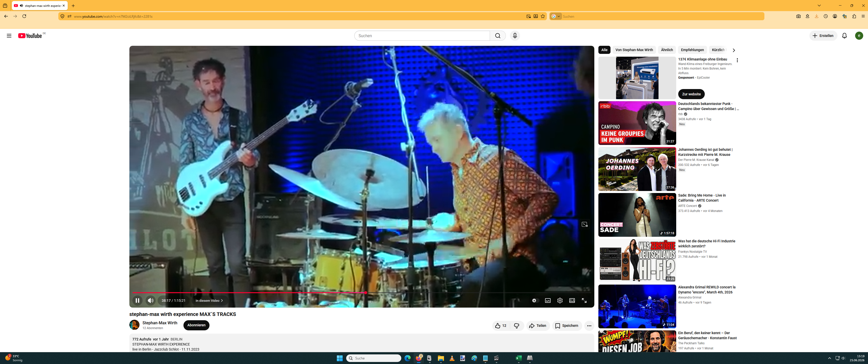
Task: Click the search magnifier button
Action: pos(498,35)
